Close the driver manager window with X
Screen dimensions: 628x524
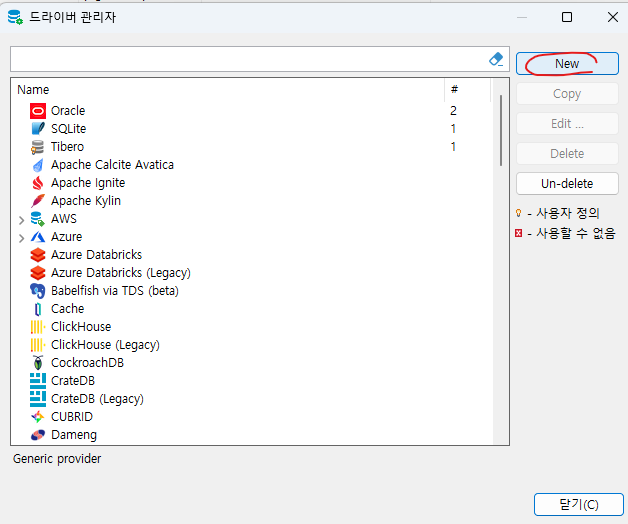point(613,17)
